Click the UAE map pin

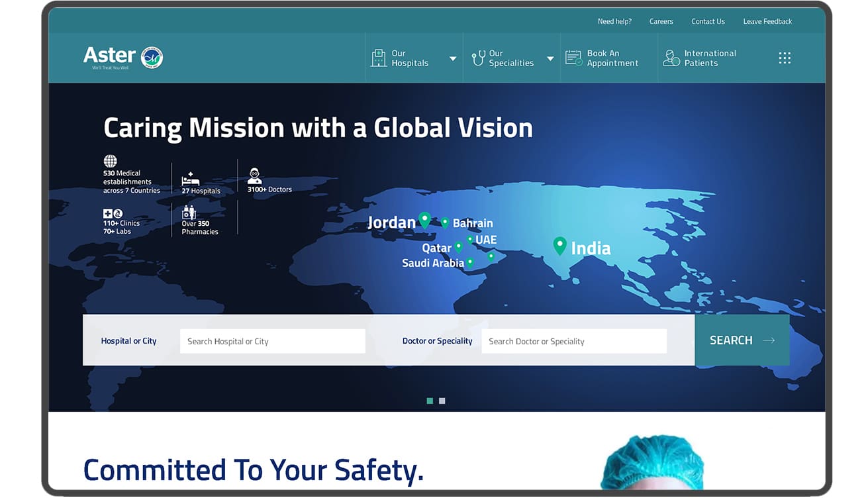(469, 239)
